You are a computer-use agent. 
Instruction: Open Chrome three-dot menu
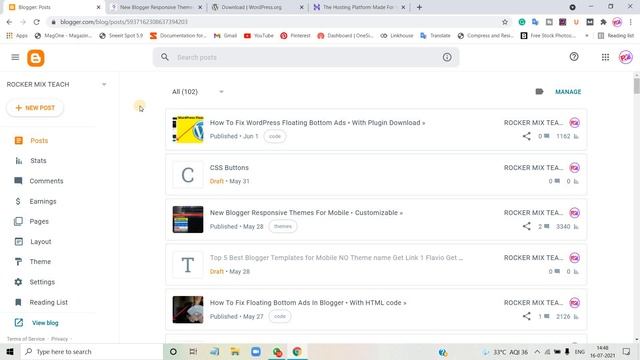coord(631,22)
